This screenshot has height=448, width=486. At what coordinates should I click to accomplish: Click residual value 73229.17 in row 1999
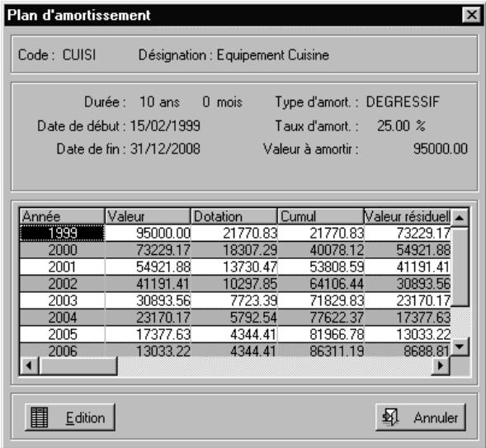tap(408, 233)
